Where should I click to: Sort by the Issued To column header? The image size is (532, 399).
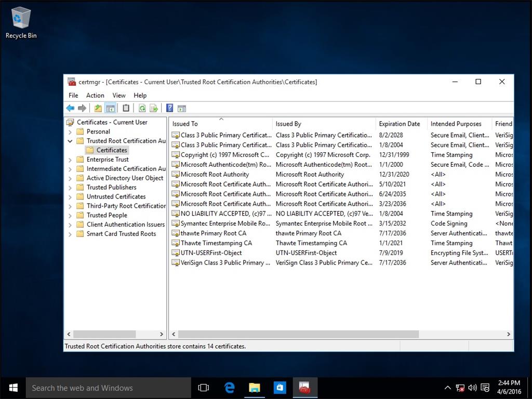pyautogui.click(x=220, y=124)
